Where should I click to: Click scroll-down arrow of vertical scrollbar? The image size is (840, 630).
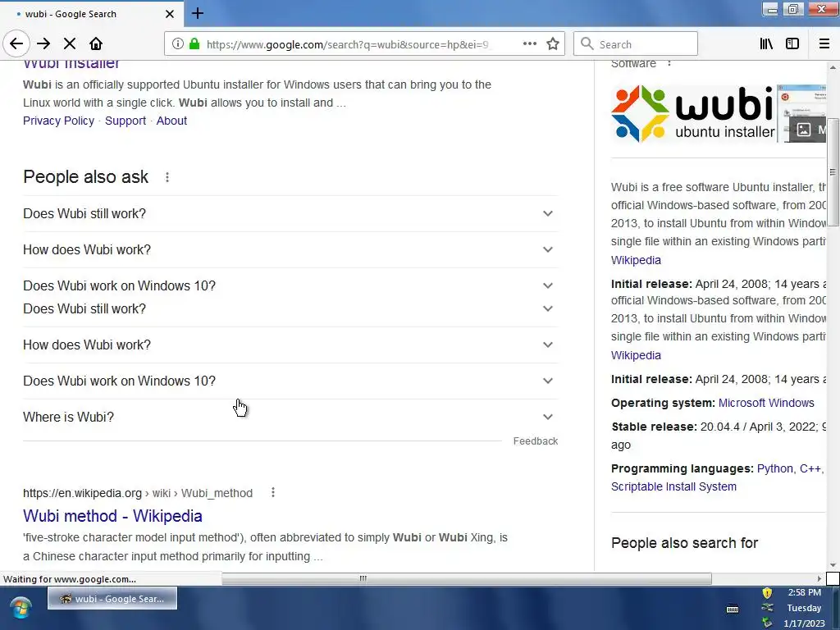tap(833, 565)
